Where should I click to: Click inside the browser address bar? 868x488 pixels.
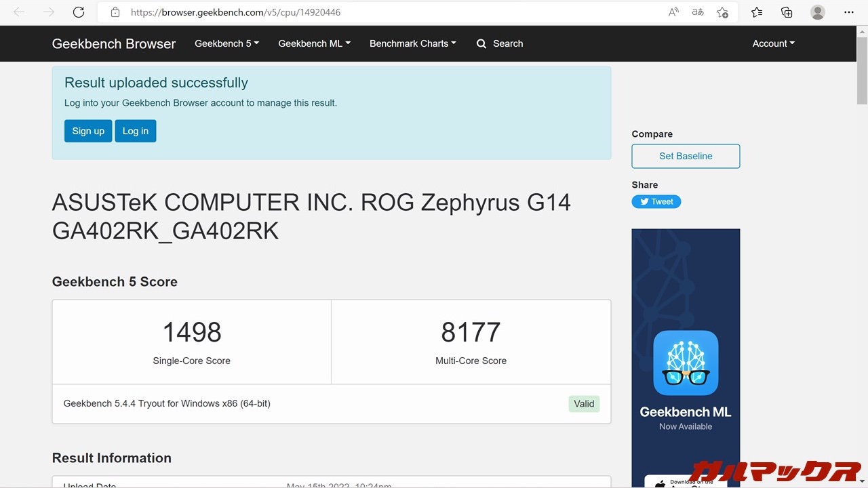click(271, 12)
